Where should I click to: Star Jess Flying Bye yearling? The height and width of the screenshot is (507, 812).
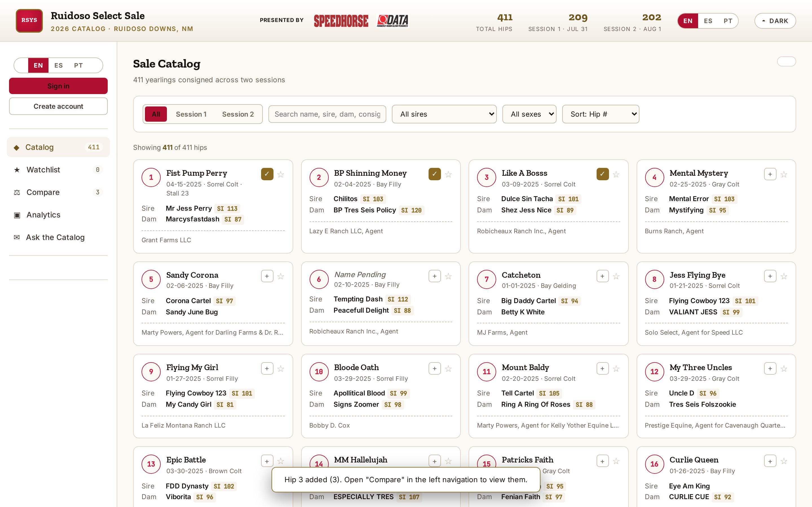click(784, 276)
